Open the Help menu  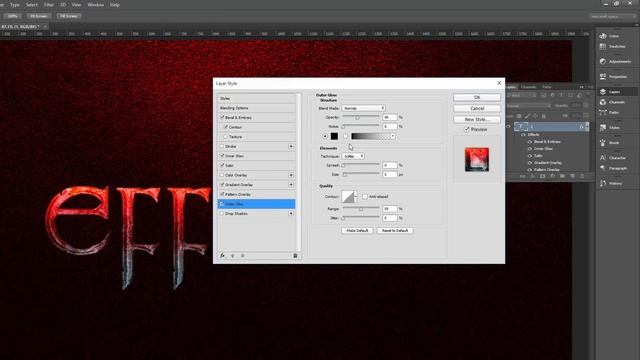point(115,5)
